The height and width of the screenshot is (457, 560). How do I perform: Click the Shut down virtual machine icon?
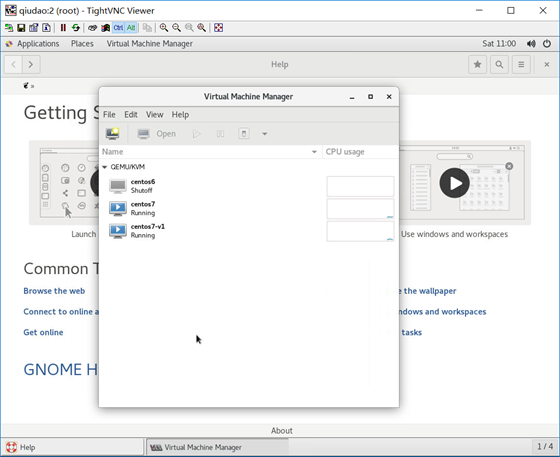pyautogui.click(x=244, y=134)
